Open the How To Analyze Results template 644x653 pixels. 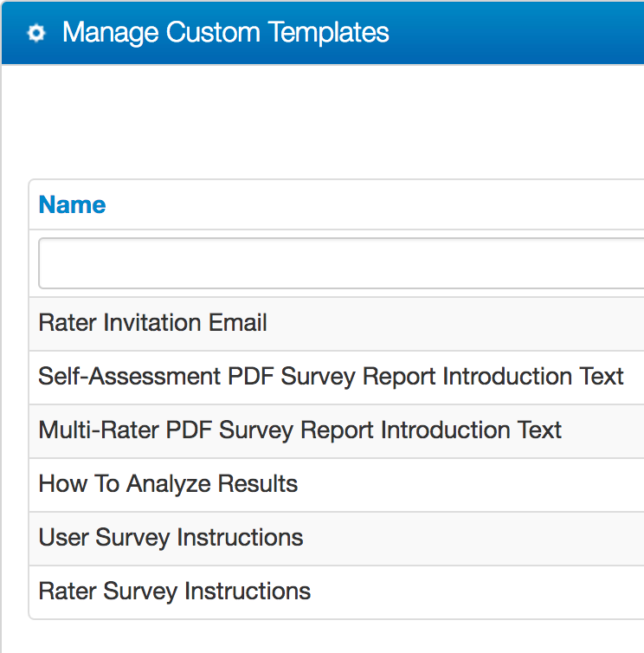(168, 484)
